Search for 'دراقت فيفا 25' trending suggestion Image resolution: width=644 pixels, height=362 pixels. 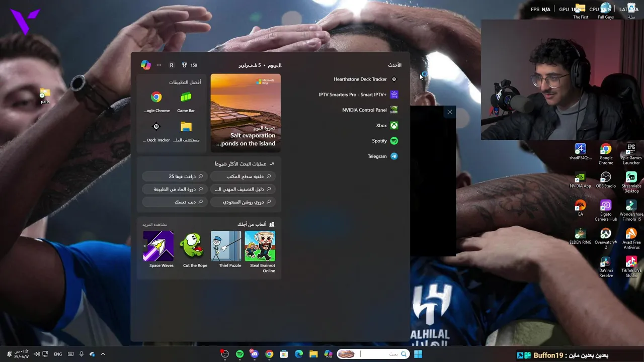(174, 176)
